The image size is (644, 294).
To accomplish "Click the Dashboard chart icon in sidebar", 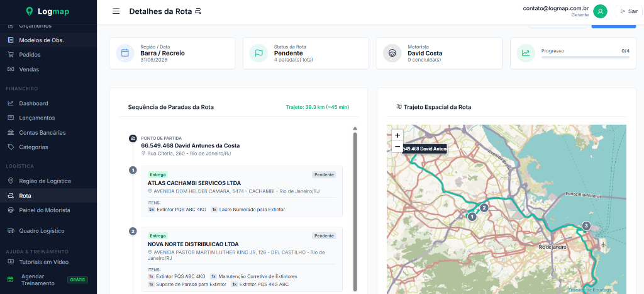I will 11,103.
